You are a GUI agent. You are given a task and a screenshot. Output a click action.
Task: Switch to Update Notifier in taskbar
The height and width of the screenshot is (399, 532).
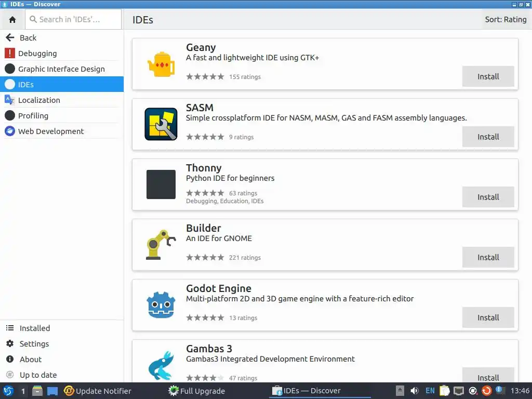coord(98,391)
